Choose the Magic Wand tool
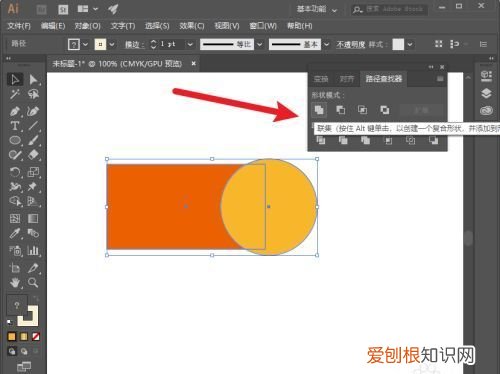Screen dimensions: 500x374 tap(15, 95)
